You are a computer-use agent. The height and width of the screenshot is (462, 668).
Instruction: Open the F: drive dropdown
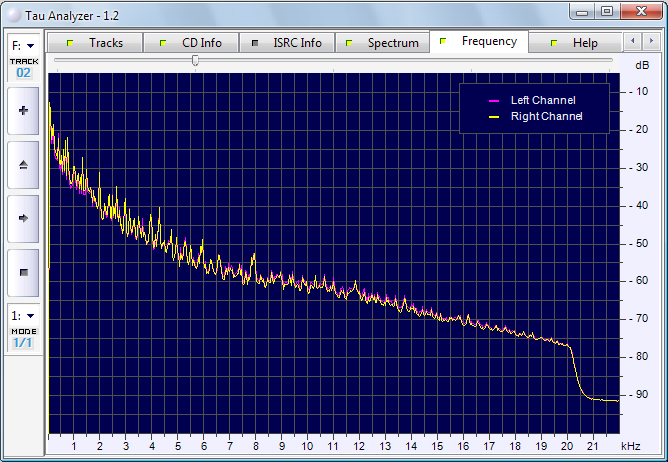pos(23,45)
